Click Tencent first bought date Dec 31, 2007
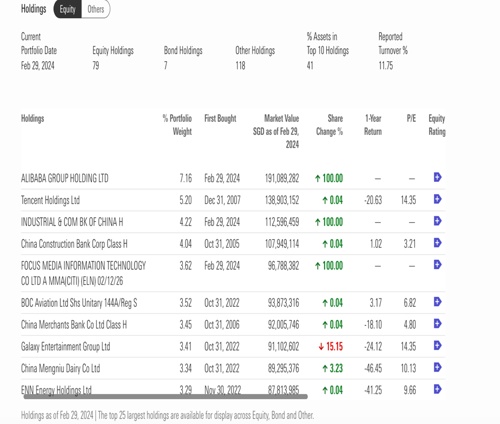Viewport: 500px width, 424px height. [x=222, y=200]
